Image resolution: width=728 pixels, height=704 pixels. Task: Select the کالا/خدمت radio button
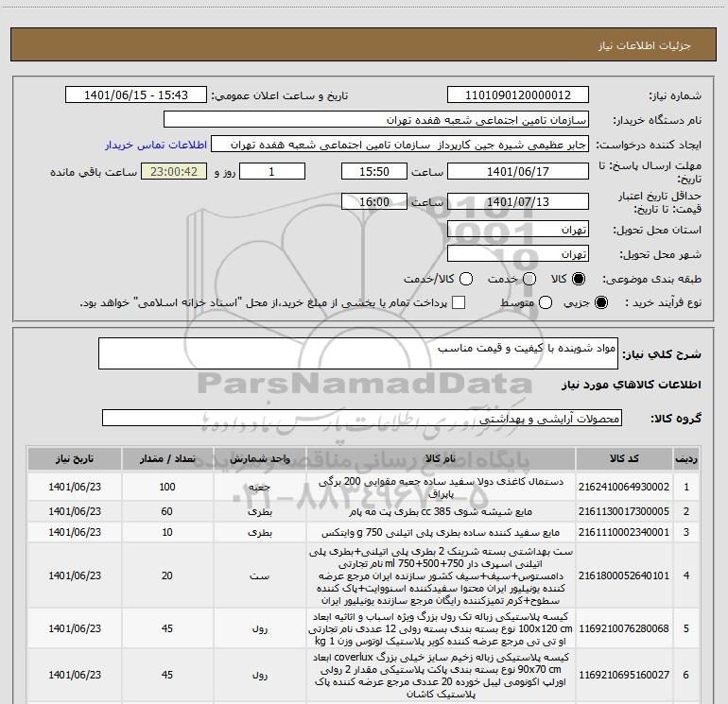pyautogui.click(x=466, y=279)
